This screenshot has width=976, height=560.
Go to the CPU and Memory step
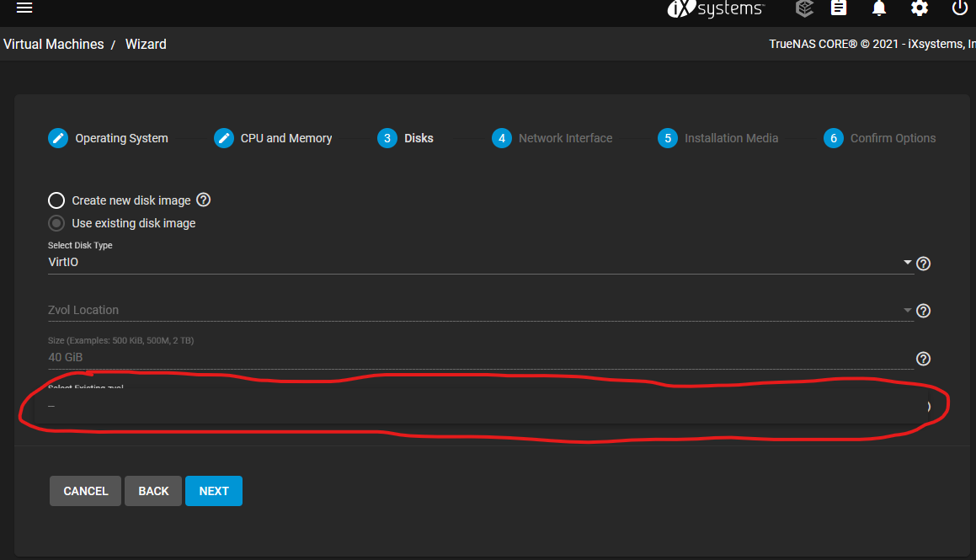[273, 138]
